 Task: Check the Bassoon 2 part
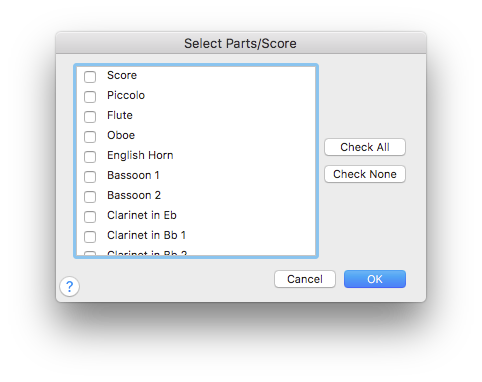pos(90,197)
